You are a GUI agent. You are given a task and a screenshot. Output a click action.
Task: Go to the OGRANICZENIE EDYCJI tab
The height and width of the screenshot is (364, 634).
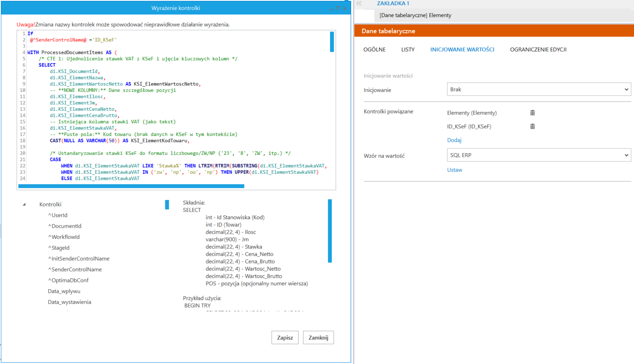click(538, 49)
